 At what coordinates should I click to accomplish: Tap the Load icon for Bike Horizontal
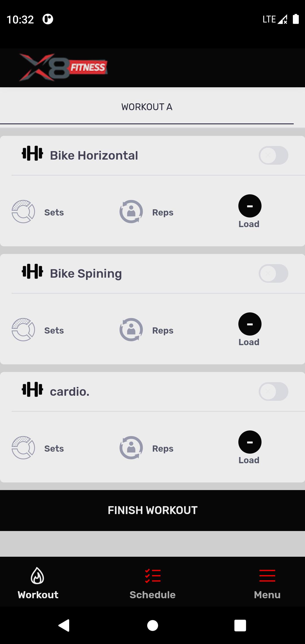[x=250, y=206]
